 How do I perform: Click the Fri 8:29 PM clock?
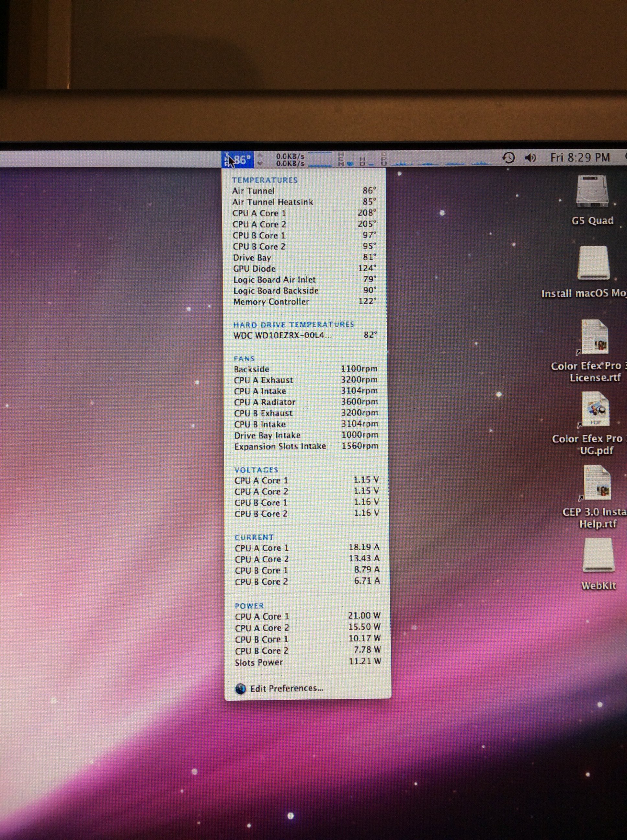coord(580,157)
